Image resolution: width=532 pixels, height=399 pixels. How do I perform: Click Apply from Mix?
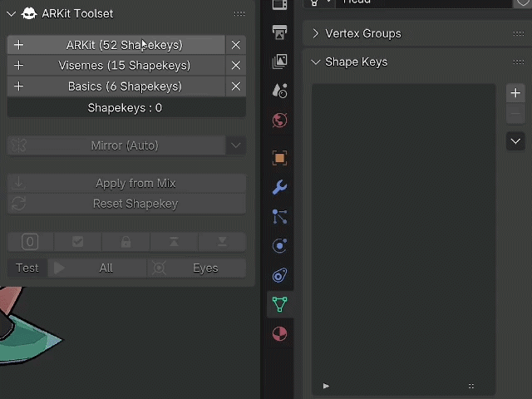(x=126, y=183)
